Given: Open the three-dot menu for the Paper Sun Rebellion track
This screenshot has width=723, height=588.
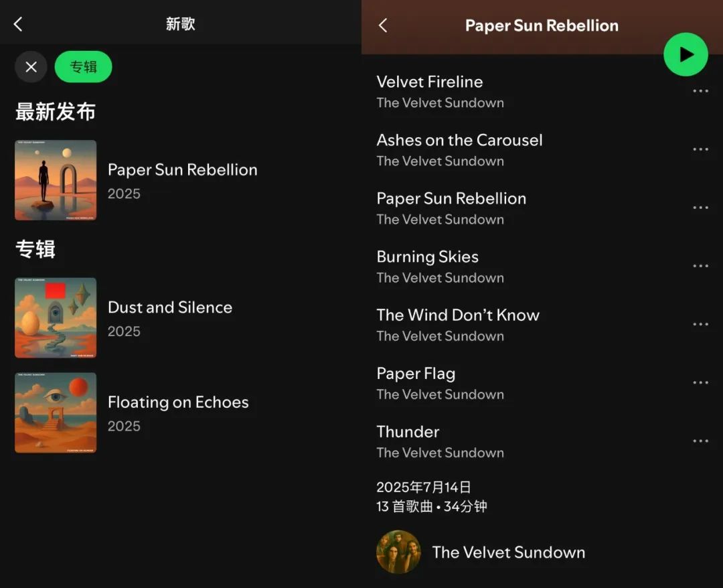Looking at the screenshot, I should click(x=700, y=208).
